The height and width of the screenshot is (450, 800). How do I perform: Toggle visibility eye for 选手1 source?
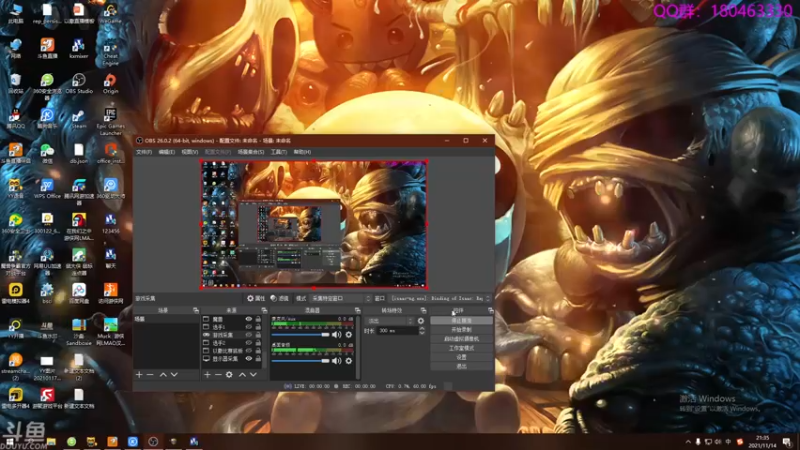click(x=248, y=327)
